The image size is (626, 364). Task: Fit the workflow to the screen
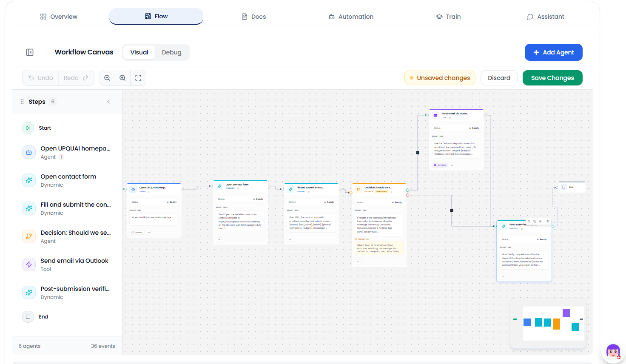pyautogui.click(x=138, y=78)
